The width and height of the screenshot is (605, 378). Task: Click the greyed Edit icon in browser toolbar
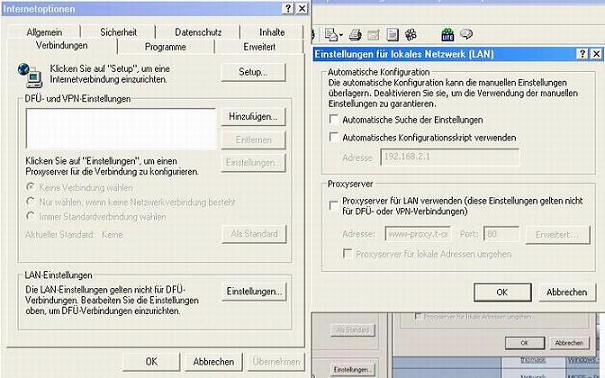tap(373, 35)
